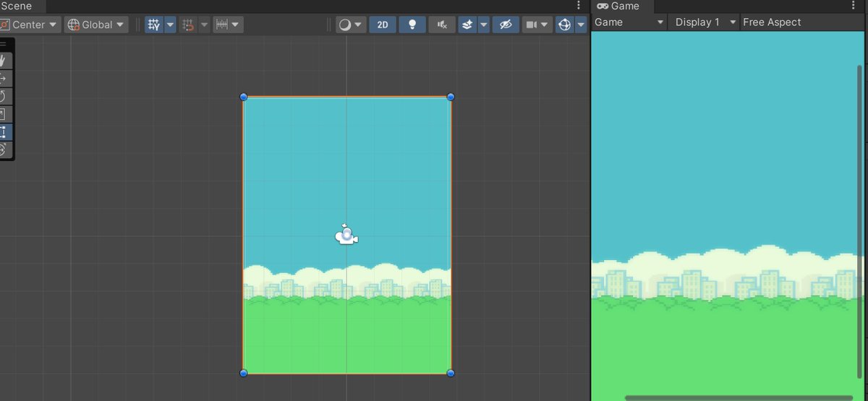Click top-right rect handle of background
The height and width of the screenshot is (401, 868).
pyautogui.click(x=451, y=97)
